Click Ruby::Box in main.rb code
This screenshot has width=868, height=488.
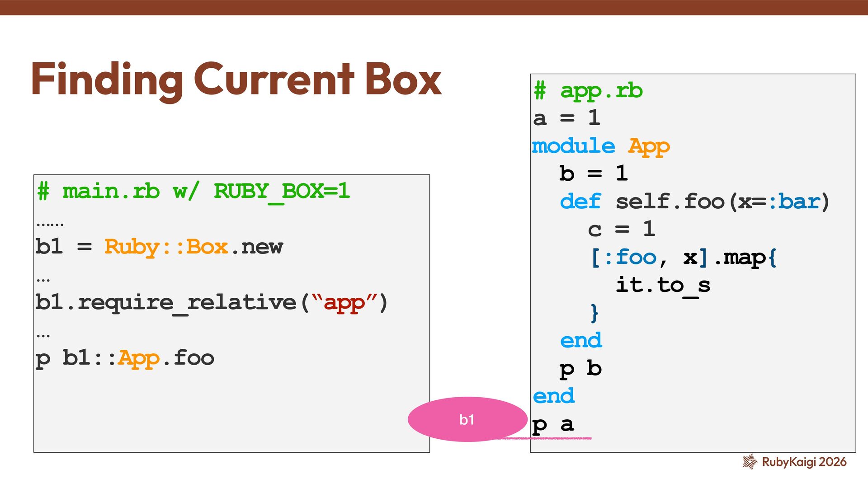pos(166,247)
